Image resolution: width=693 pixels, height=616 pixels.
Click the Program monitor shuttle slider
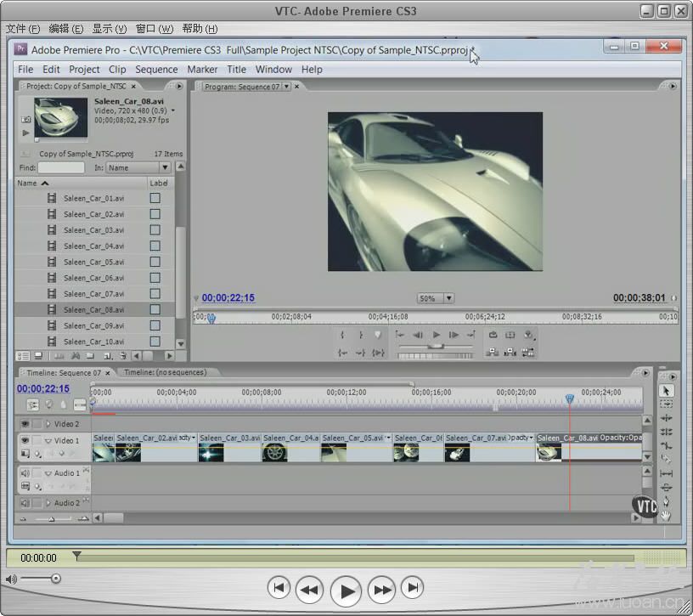click(436, 347)
